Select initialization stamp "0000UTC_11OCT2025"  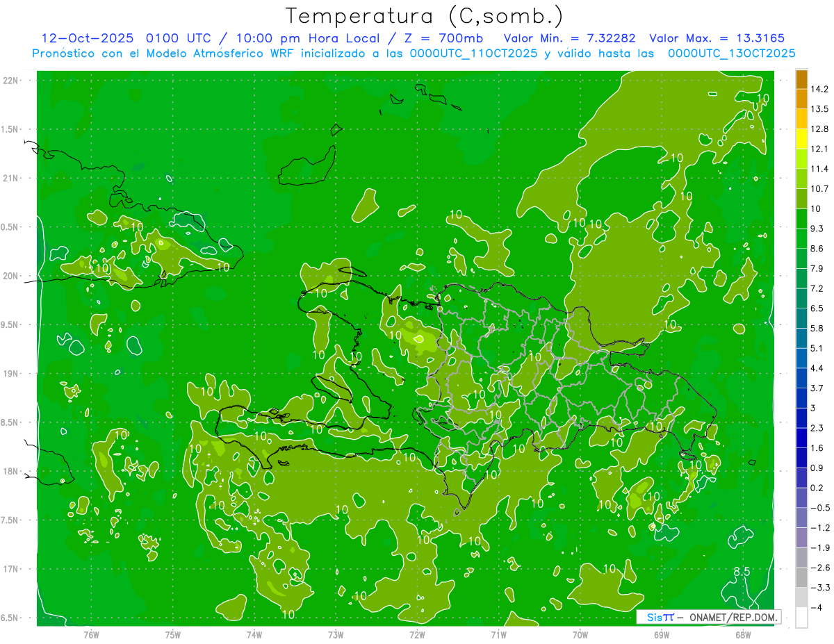(x=473, y=53)
